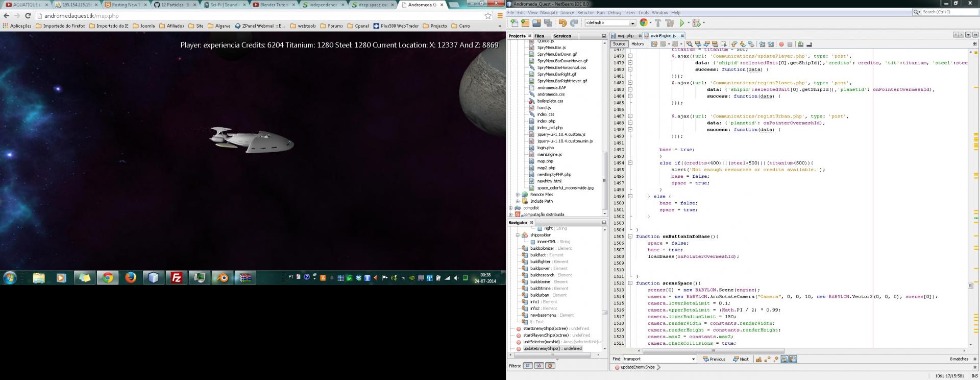Collapse the shipposition node in Navigator
This screenshot has height=380, width=980.
[x=518, y=235]
